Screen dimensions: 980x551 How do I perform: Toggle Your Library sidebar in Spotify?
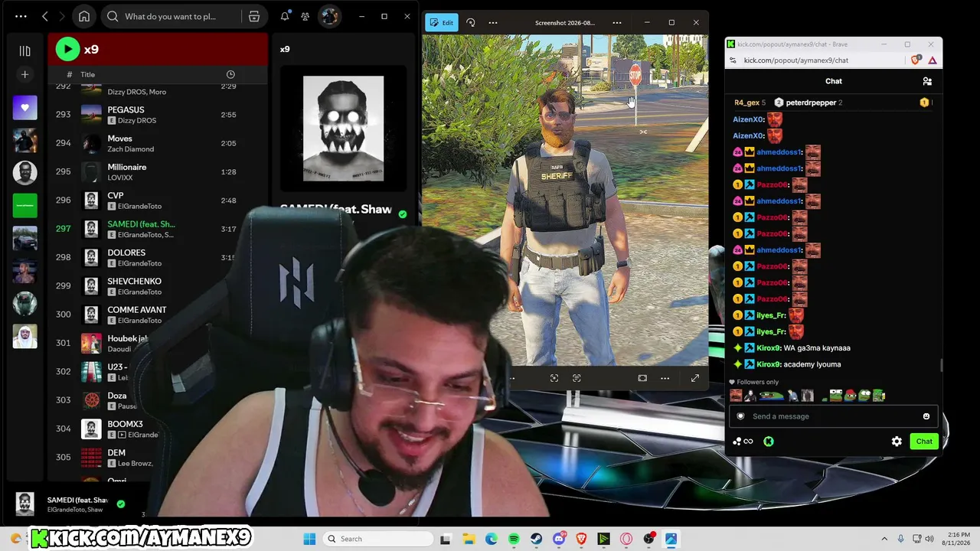point(24,51)
